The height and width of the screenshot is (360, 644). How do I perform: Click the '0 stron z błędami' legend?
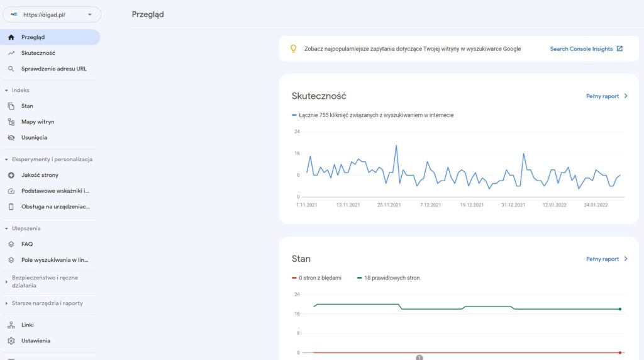click(x=316, y=278)
